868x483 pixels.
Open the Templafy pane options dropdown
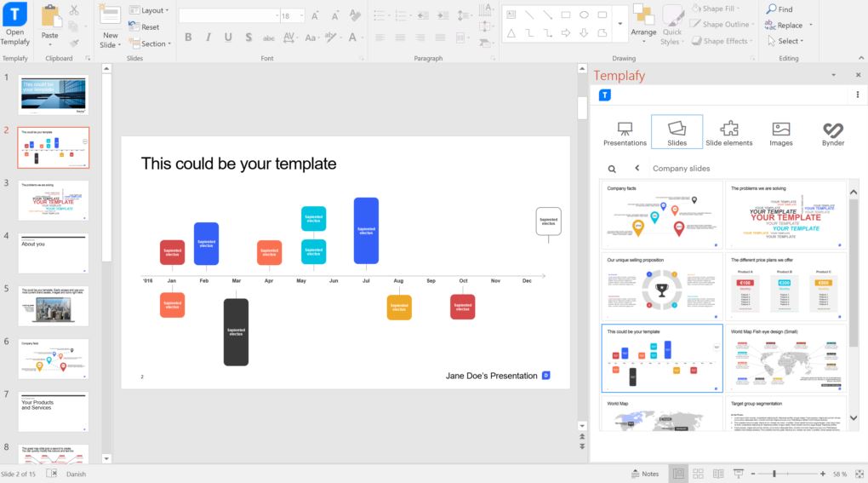coord(834,75)
